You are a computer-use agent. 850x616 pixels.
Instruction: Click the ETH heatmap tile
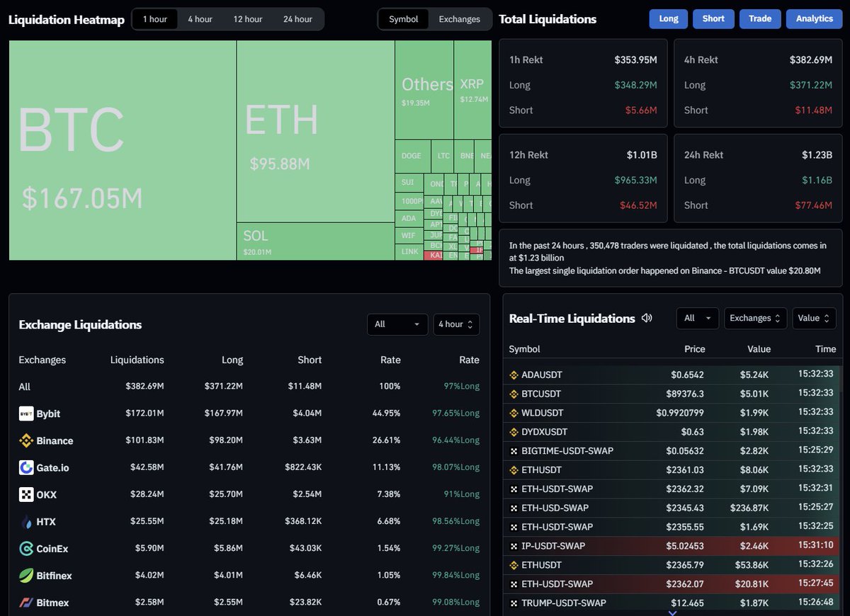(315, 132)
